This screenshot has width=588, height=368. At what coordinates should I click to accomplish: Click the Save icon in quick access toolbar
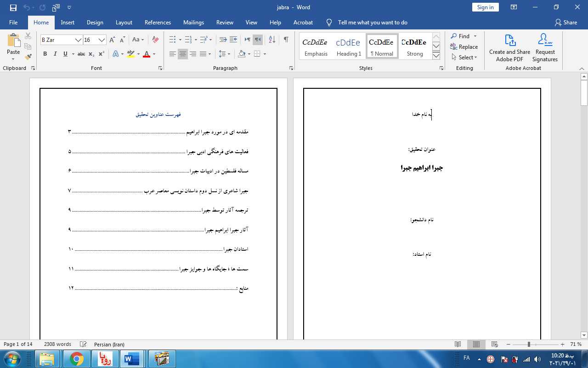click(13, 7)
